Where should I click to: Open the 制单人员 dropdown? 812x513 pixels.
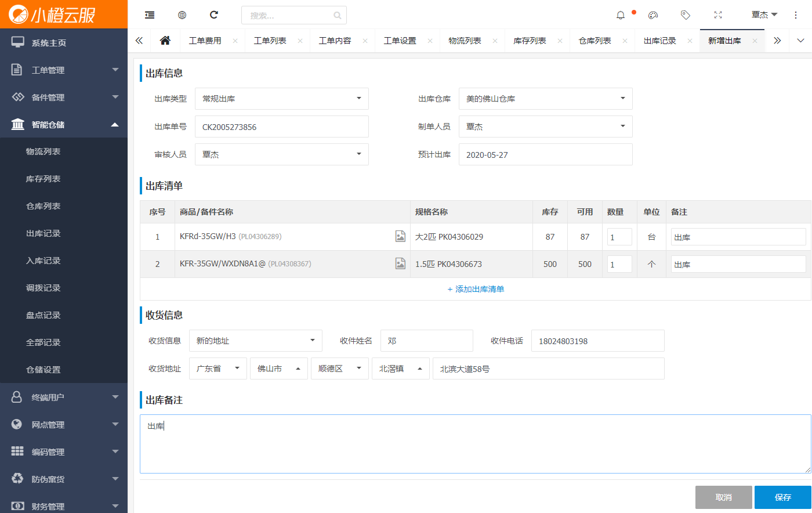546,127
